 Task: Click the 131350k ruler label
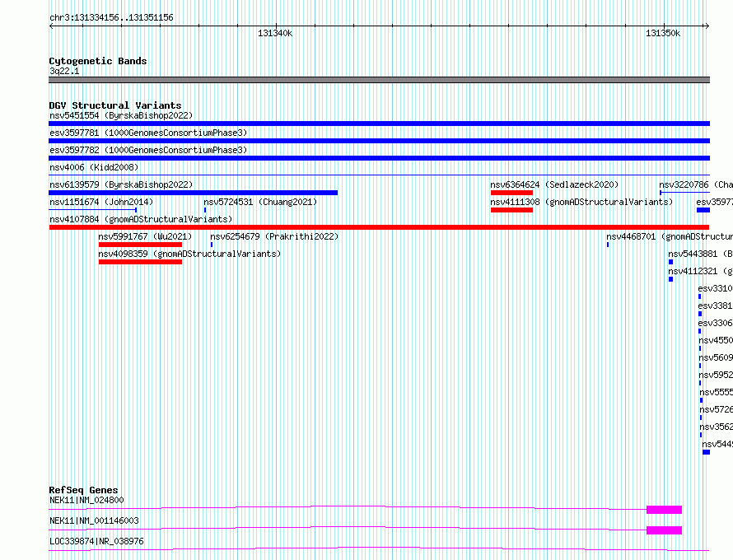(x=663, y=33)
